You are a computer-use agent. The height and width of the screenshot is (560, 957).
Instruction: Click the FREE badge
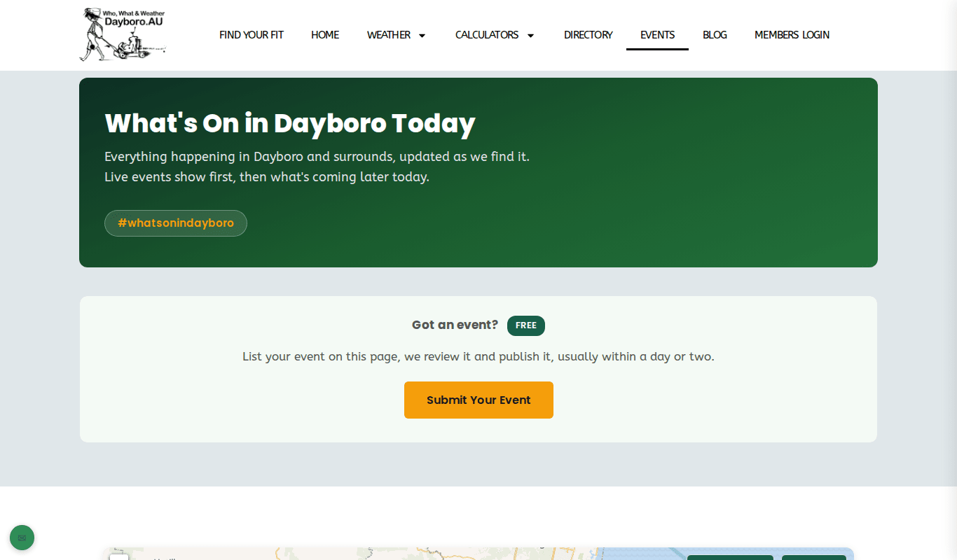pos(526,325)
